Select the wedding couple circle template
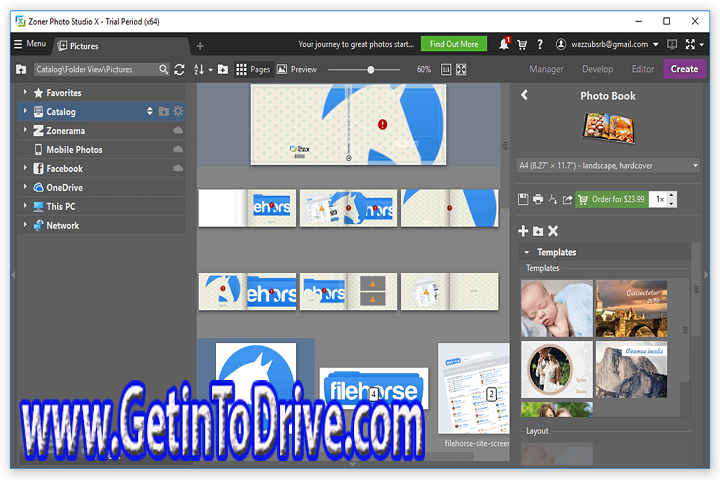This screenshot has height=480, width=720. pos(557,369)
